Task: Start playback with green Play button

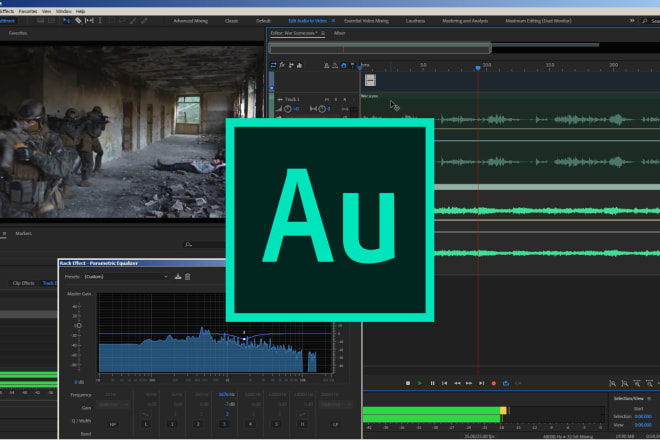Action: click(x=420, y=383)
